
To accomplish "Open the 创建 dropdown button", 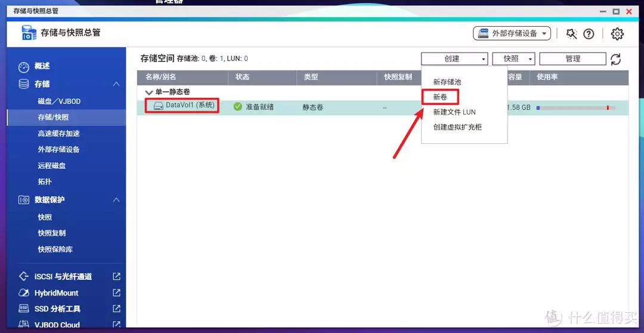I will [454, 59].
